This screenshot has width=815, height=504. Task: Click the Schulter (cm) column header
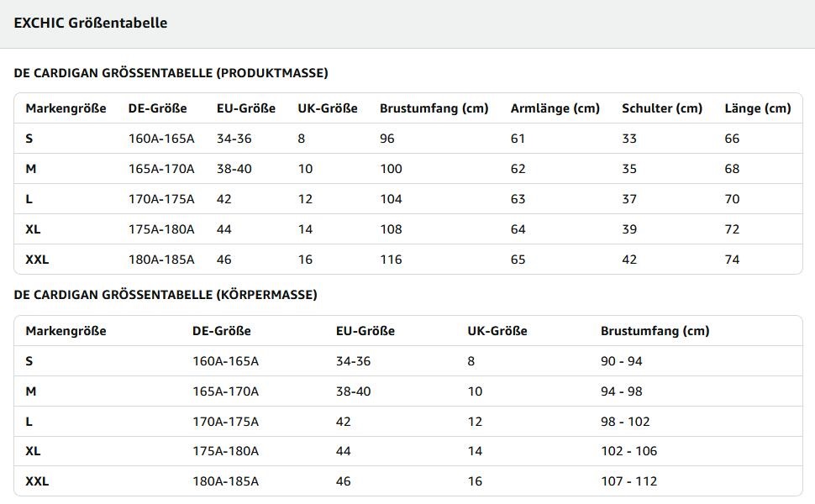click(662, 108)
